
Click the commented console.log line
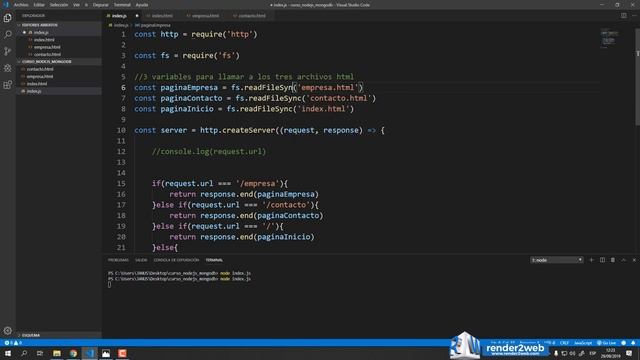pyautogui.click(x=209, y=151)
